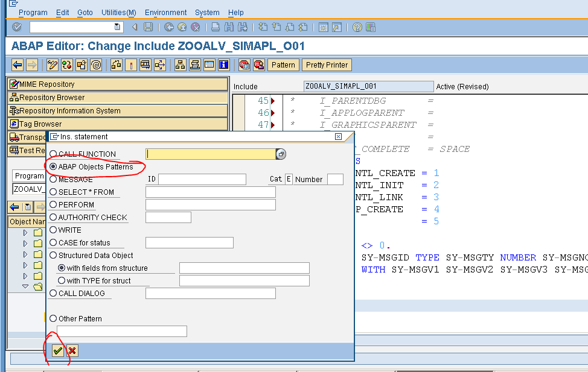Select the ABAP Objects Patterns radio button
The width and height of the screenshot is (588, 372).
pos(54,167)
